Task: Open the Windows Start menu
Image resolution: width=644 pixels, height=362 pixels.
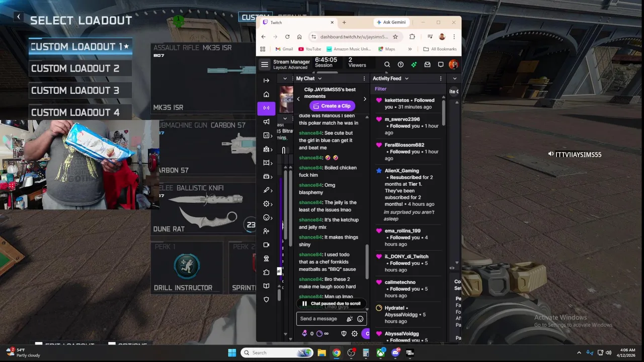Action: pos(232,352)
